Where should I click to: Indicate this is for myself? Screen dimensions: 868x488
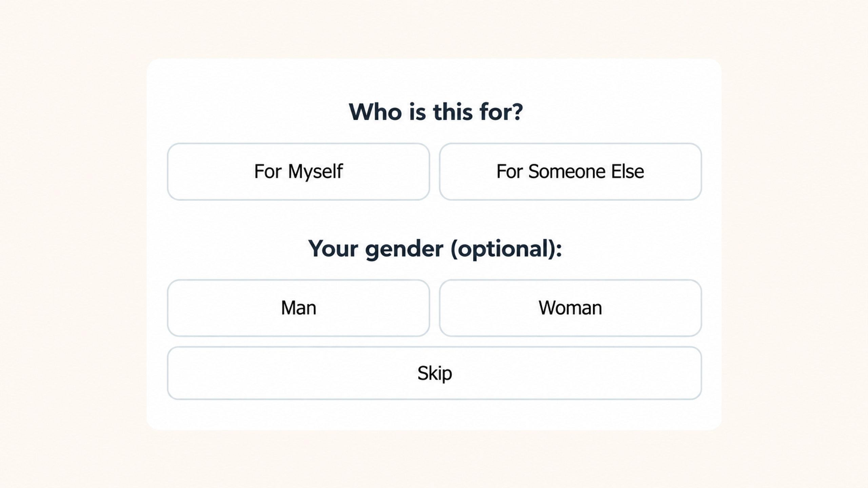point(298,171)
